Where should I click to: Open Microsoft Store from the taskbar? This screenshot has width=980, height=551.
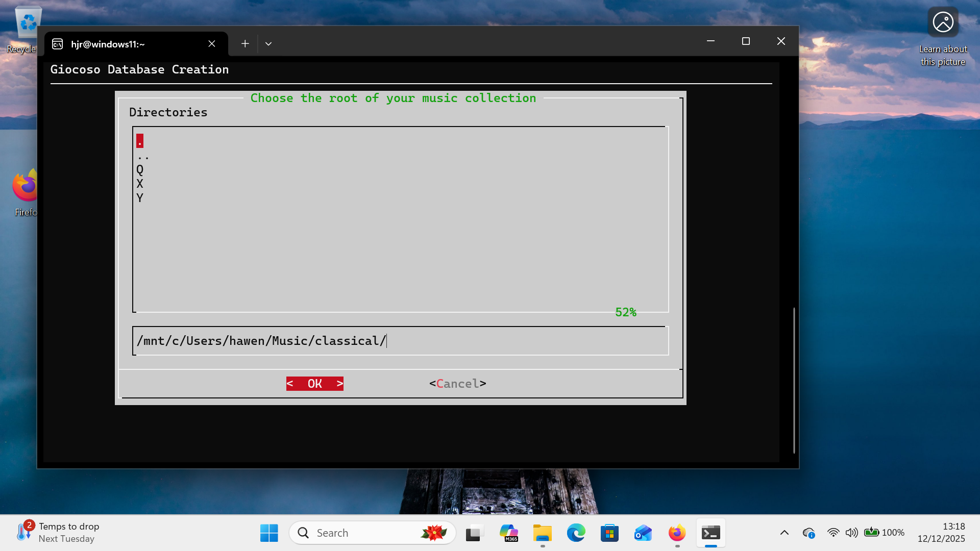point(609,532)
